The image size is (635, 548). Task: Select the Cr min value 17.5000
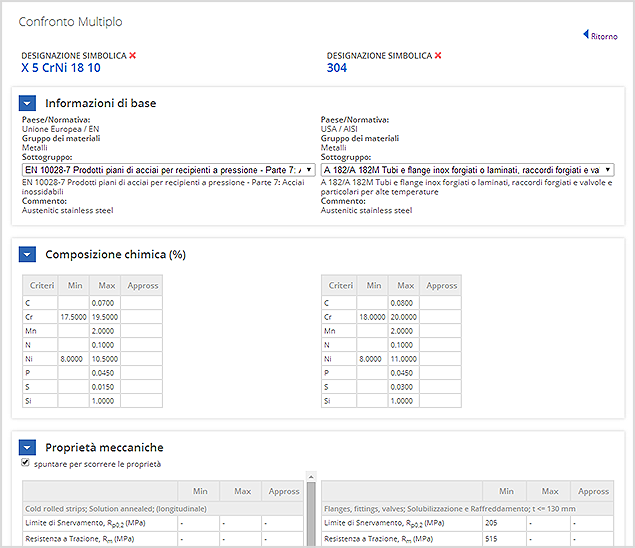(x=73, y=317)
